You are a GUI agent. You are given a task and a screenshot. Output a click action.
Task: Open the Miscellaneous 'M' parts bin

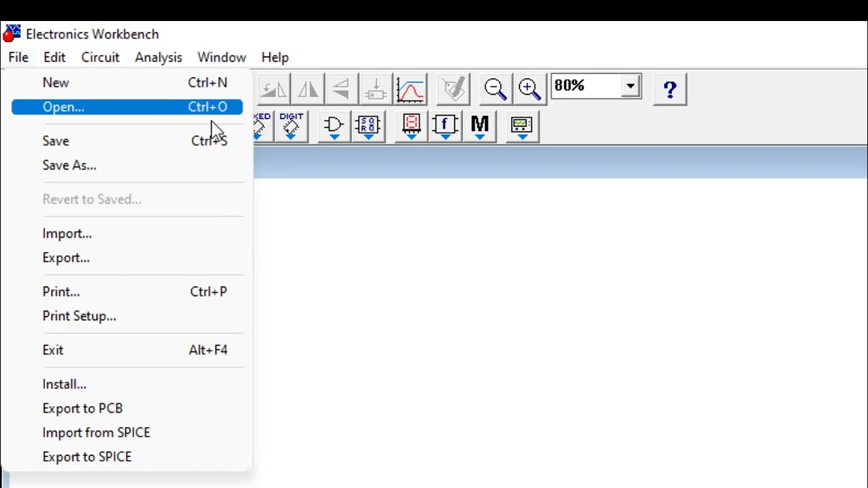click(479, 126)
